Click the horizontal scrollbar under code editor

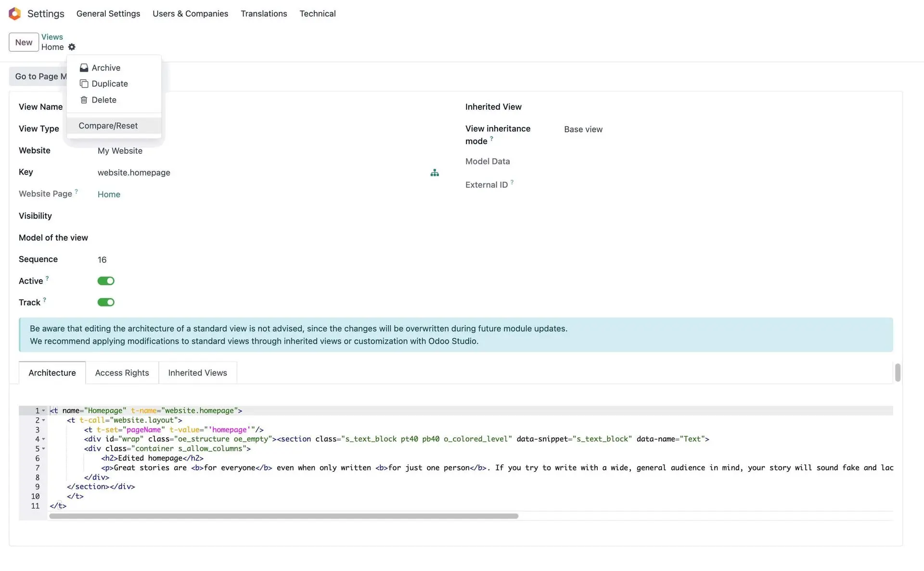(x=283, y=516)
